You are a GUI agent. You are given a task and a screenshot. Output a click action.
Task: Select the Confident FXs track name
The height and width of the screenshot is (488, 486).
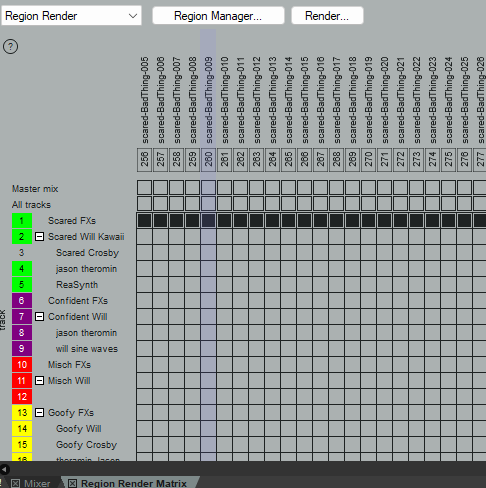tap(78, 301)
